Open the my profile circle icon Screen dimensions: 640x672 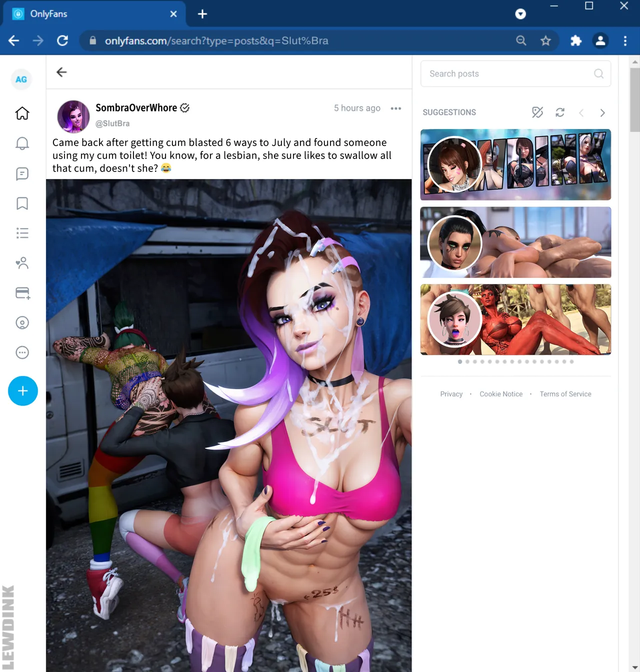pyautogui.click(x=22, y=322)
